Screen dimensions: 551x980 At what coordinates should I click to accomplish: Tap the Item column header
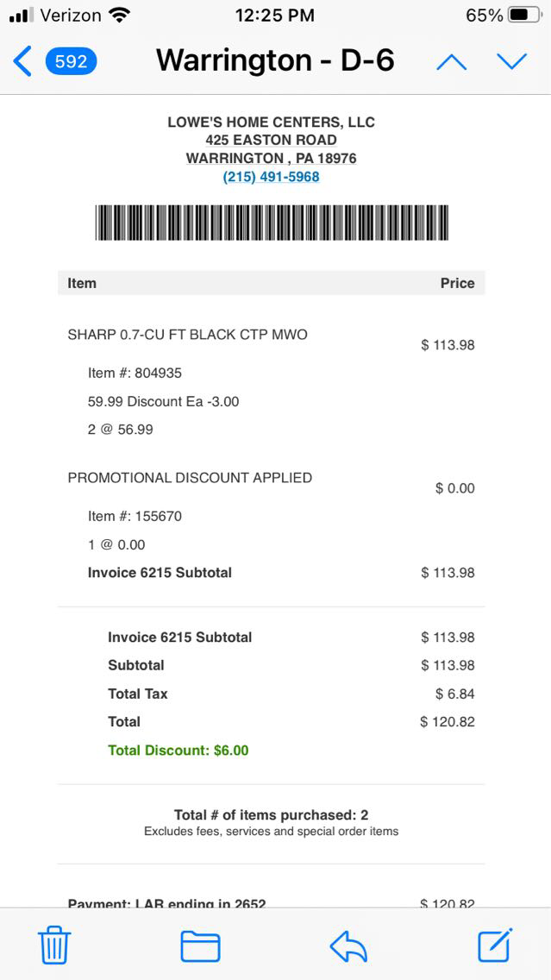pos(82,283)
